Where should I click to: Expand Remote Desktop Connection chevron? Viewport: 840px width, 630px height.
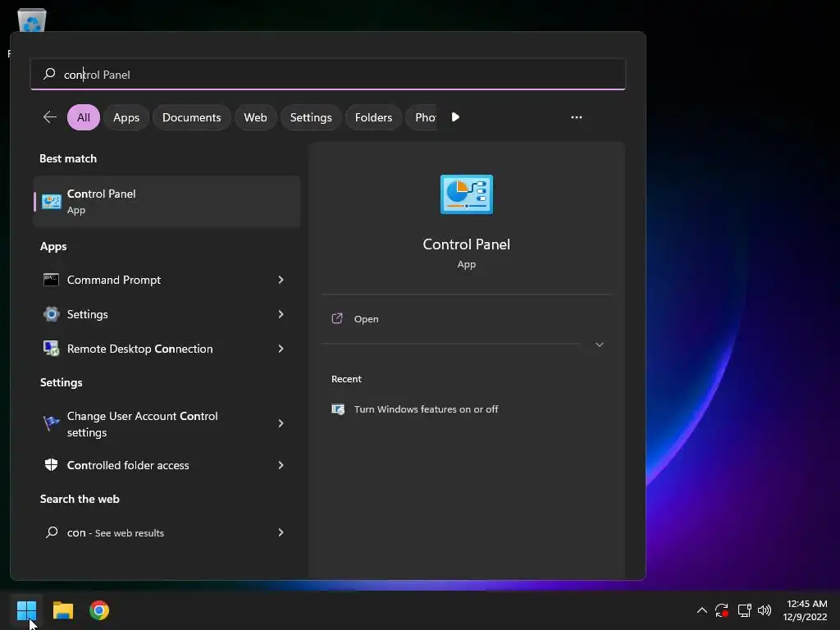[281, 349]
